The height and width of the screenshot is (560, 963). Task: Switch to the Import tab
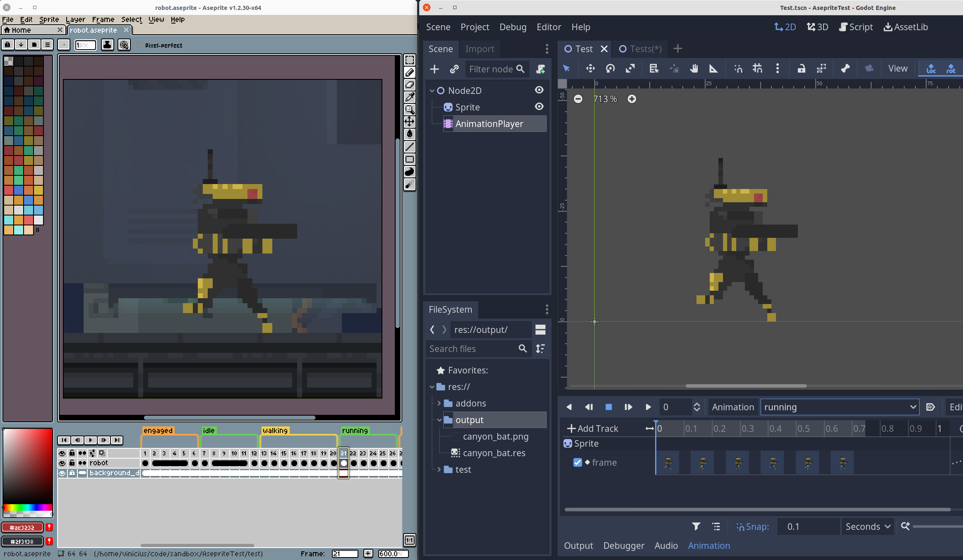click(x=479, y=49)
